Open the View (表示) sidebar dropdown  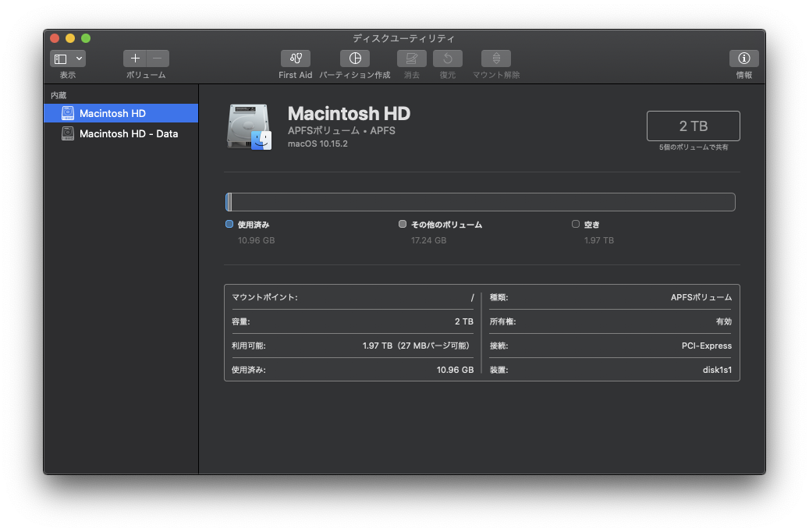click(68, 59)
